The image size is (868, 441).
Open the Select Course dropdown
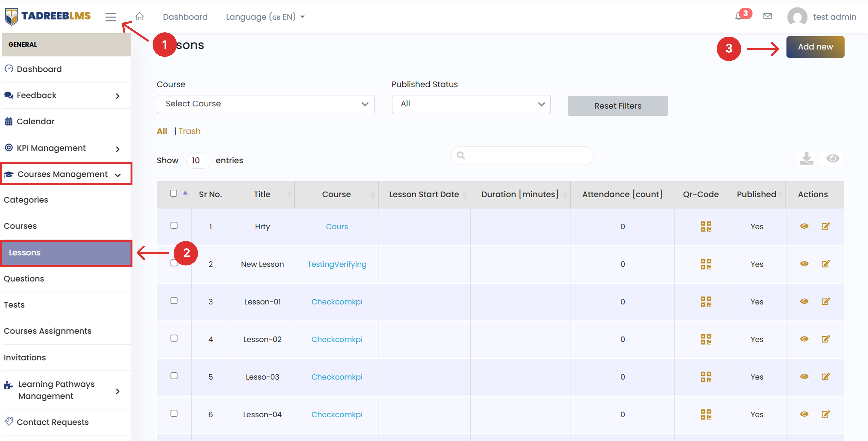(266, 104)
